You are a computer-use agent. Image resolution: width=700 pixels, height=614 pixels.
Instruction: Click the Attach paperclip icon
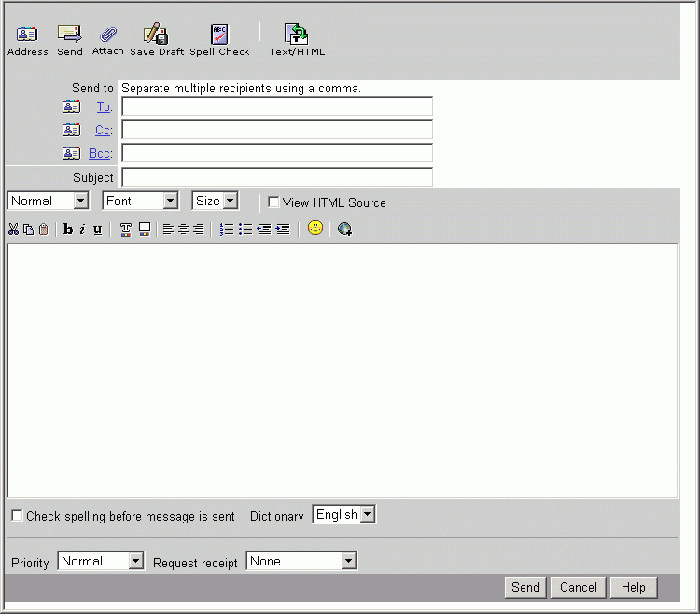[x=107, y=34]
